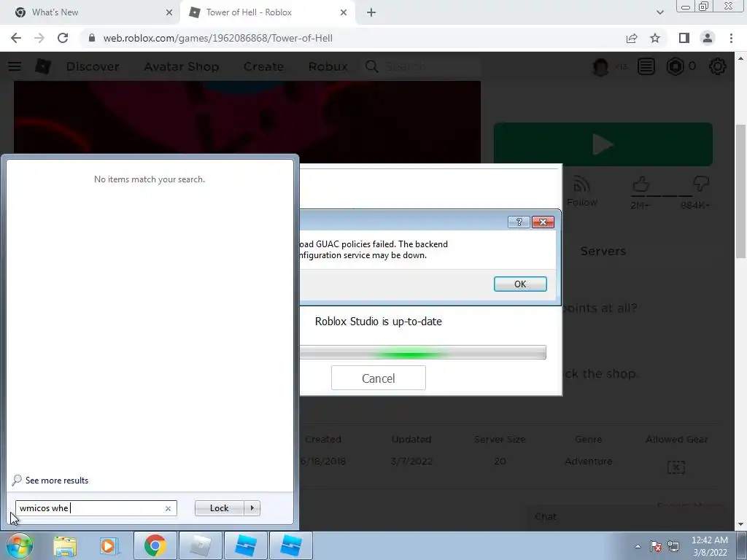Close the GUAC error dialog

click(x=543, y=222)
